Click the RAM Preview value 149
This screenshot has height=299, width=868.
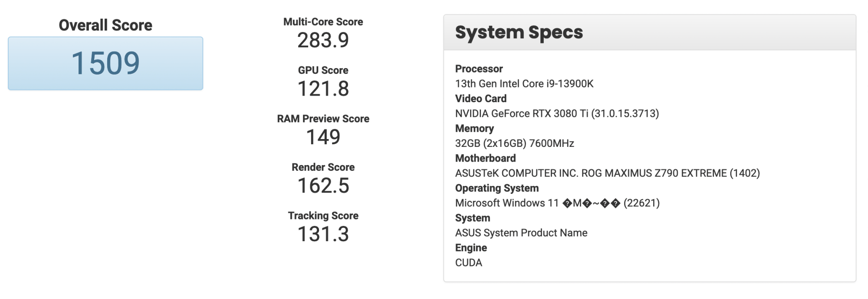[323, 137]
